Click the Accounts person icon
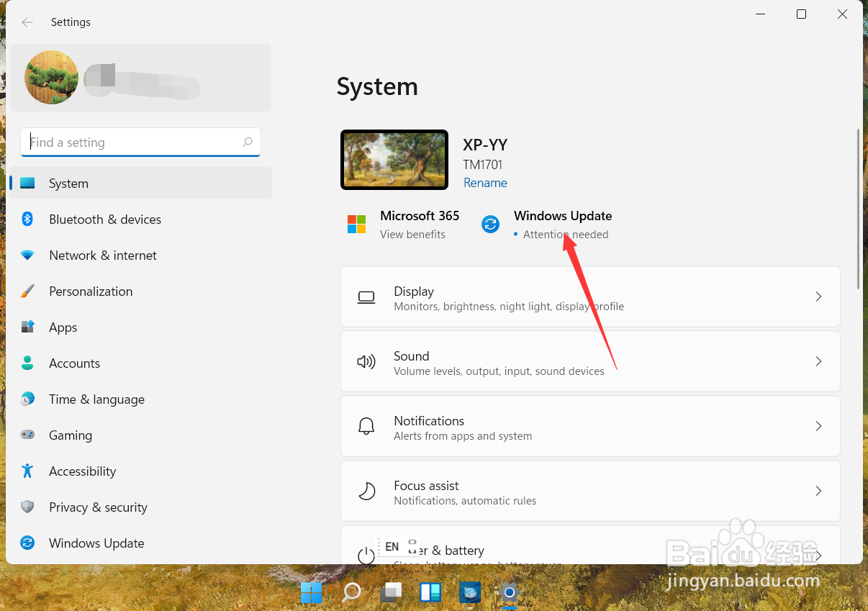Image resolution: width=868 pixels, height=611 pixels. 27,363
